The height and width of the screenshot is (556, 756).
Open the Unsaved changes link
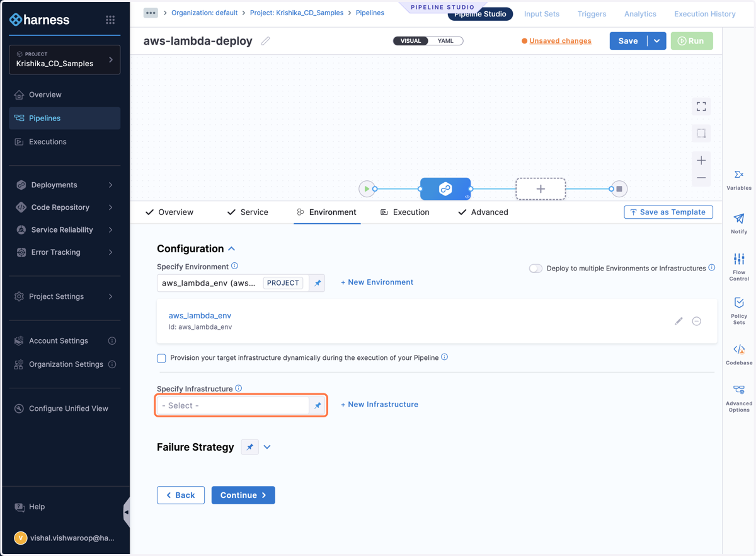click(560, 41)
